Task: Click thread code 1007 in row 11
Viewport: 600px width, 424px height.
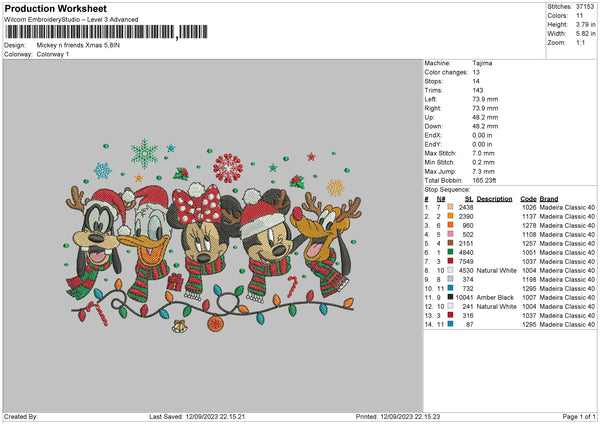Action: coord(529,297)
